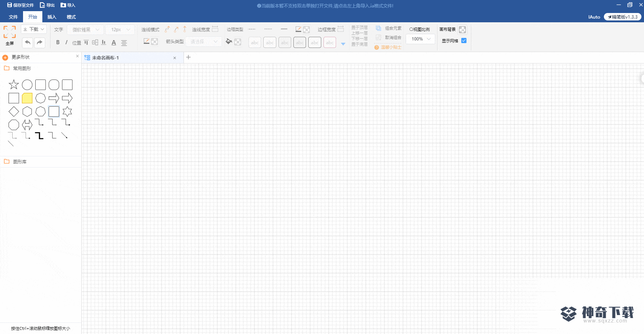Pick the yellow sticky note shape

27,98
